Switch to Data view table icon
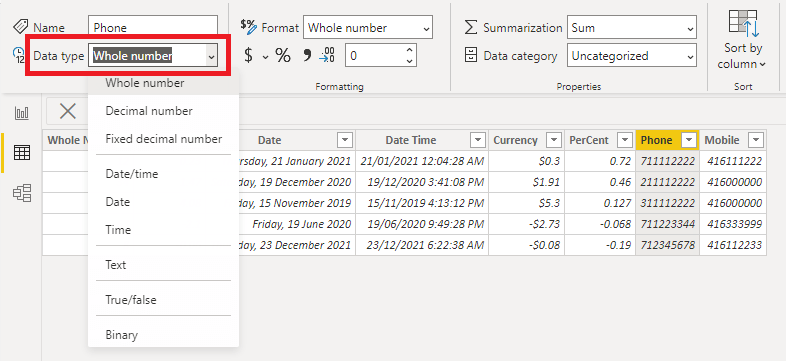The image size is (786, 361). 22,153
